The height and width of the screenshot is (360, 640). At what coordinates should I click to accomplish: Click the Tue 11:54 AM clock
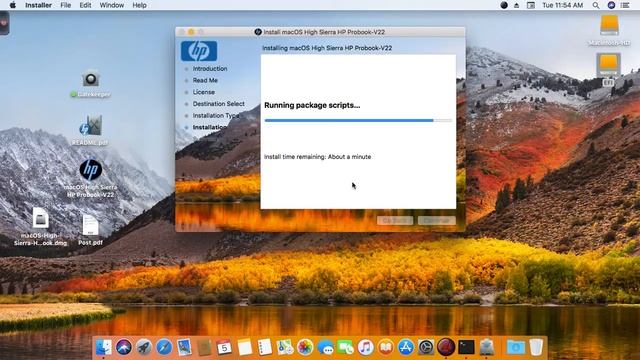[562, 5]
